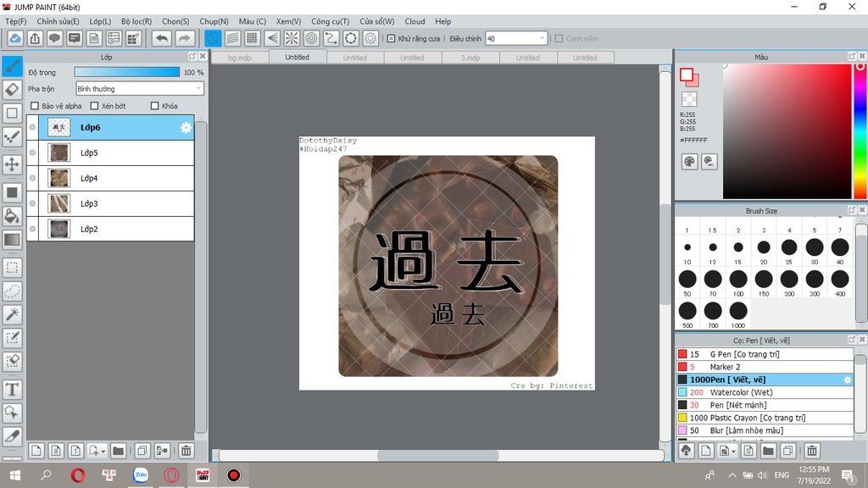Select the Plastic Crayon brush
Image resolution: width=868 pixels, height=488 pixels.
point(765,418)
